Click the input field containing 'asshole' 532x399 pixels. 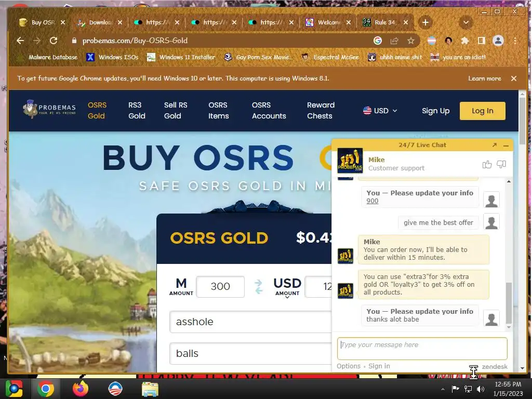click(x=250, y=322)
